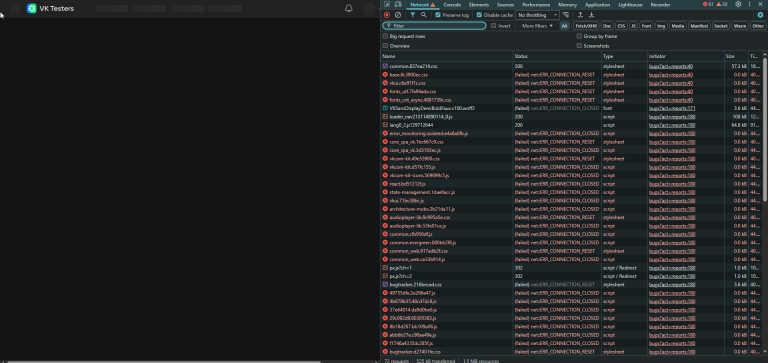Select the Fetch/XHR request type filter
This screenshot has width=768, height=363.
585,26
